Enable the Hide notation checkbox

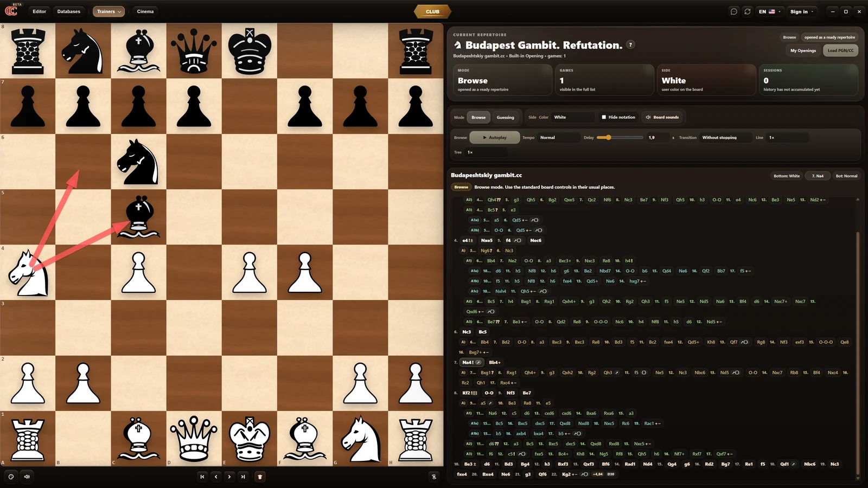point(604,117)
